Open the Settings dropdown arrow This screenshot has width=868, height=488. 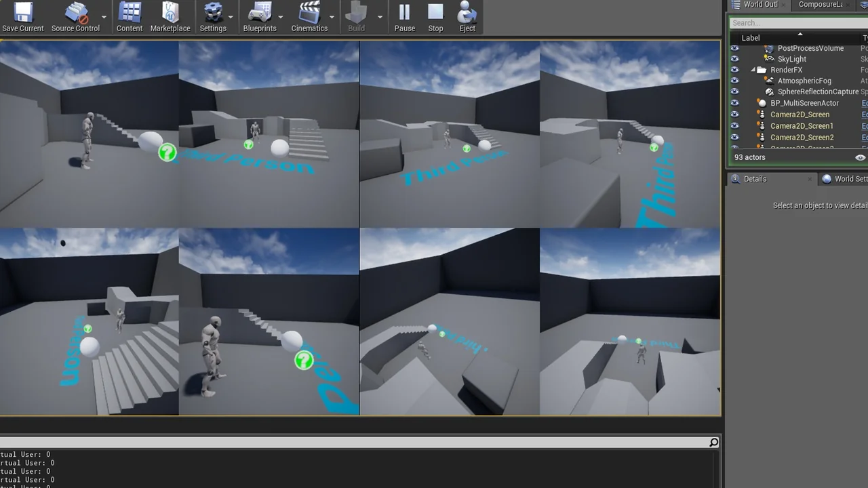pyautogui.click(x=231, y=17)
